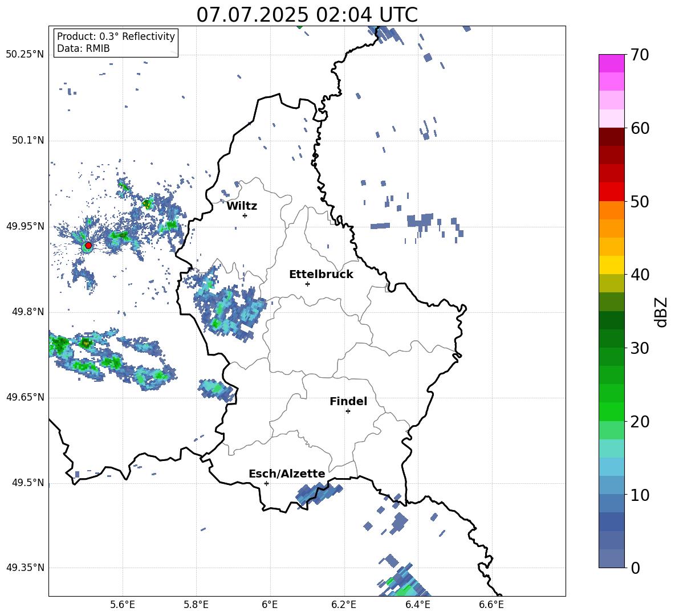Click the 49.5°N latitude label

click(28, 483)
